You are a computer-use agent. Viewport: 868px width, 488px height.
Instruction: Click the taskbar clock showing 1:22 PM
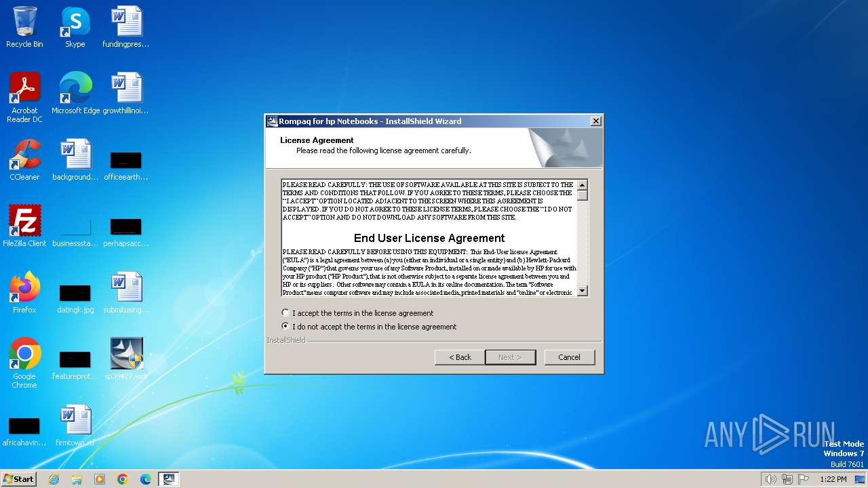(x=833, y=479)
